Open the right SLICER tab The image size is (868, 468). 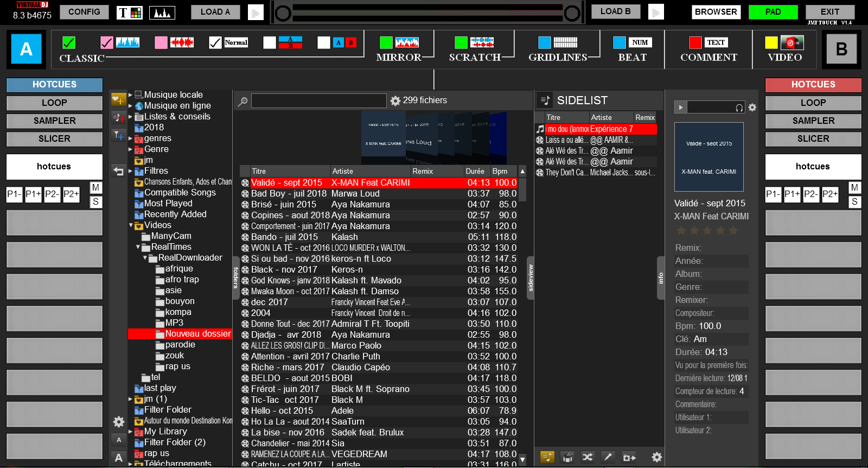click(x=813, y=139)
